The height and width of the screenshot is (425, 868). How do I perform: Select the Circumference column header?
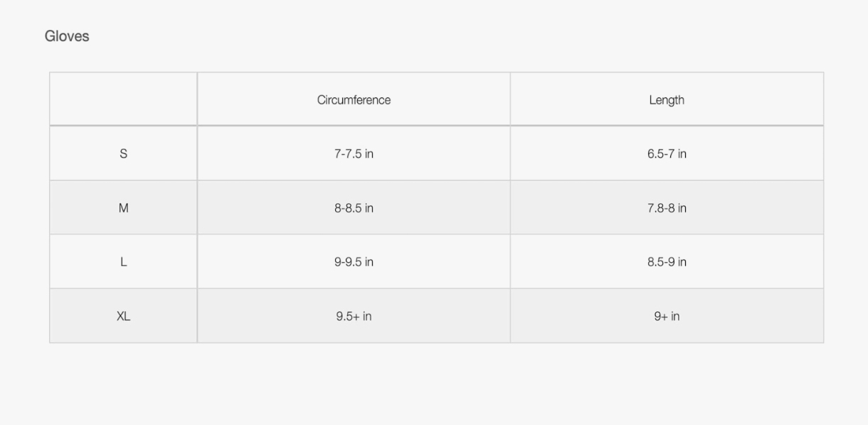(x=354, y=100)
